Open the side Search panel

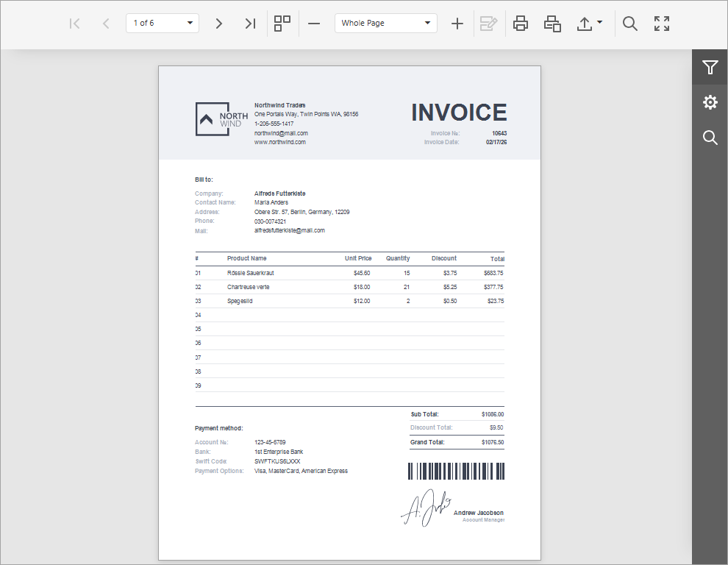(x=710, y=138)
